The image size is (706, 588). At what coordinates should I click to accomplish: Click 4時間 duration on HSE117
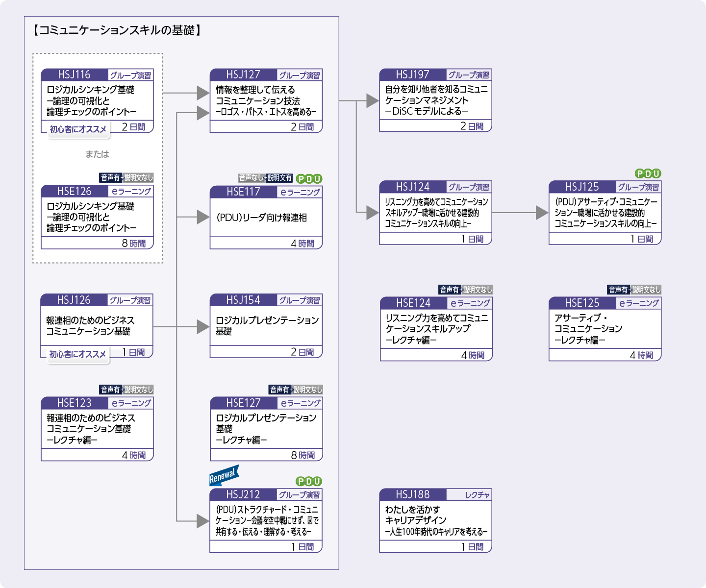click(303, 244)
